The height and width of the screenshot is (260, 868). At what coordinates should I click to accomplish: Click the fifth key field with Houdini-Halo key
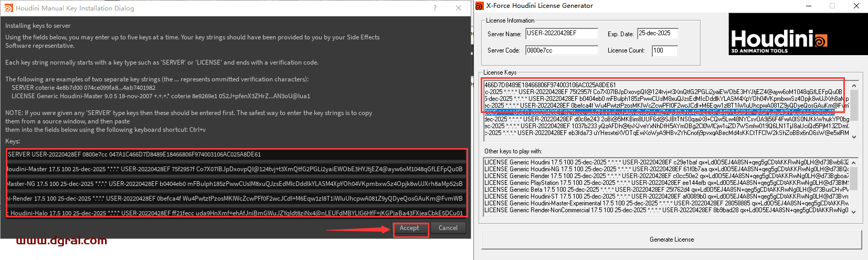pyautogui.click(x=236, y=213)
